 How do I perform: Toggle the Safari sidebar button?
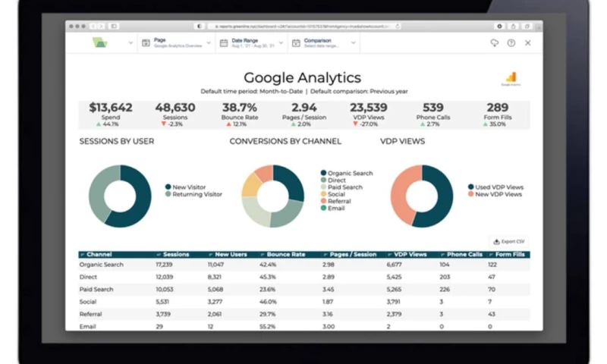pos(114,27)
